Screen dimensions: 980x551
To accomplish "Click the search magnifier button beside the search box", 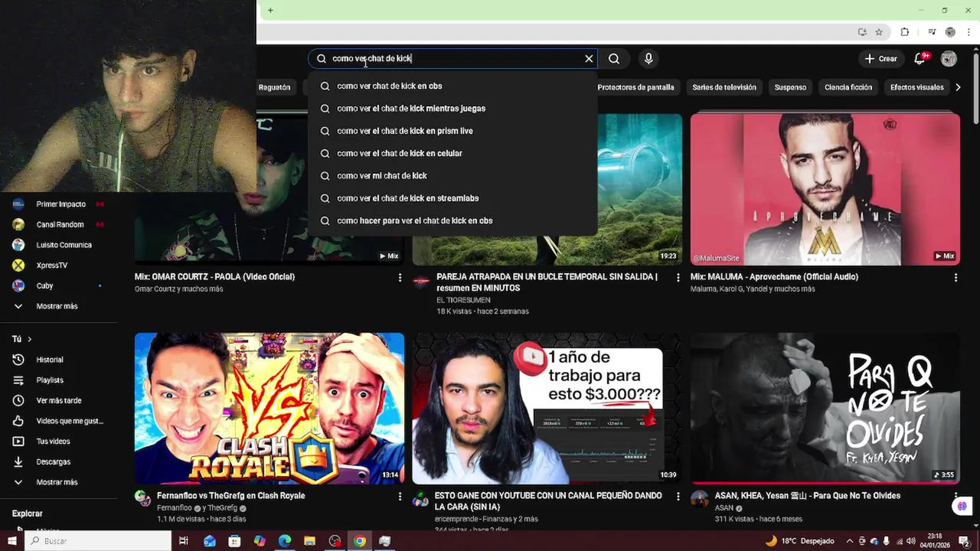I will [x=614, y=59].
